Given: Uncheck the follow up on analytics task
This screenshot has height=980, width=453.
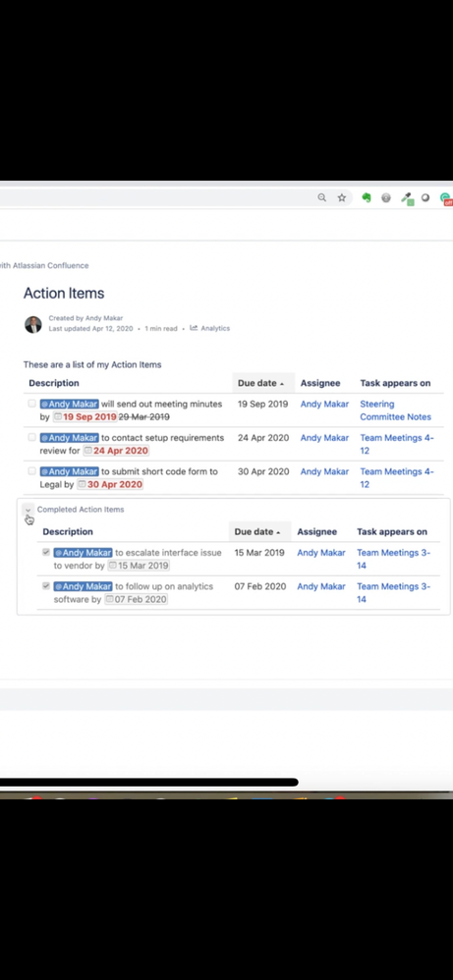Looking at the screenshot, I should coord(45,586).
